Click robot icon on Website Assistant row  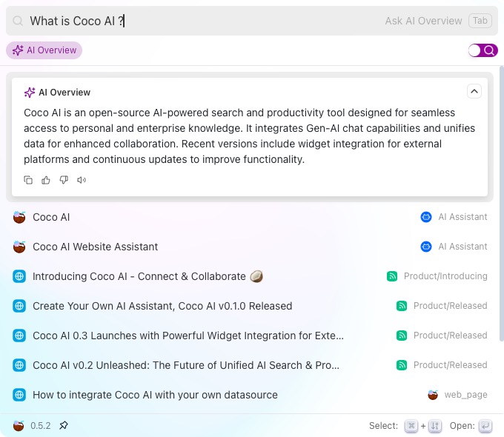click(x=426, y=247)
